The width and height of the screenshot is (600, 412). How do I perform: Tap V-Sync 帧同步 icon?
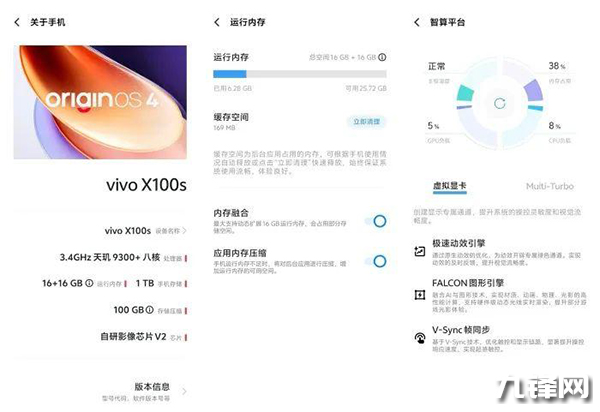420,338
